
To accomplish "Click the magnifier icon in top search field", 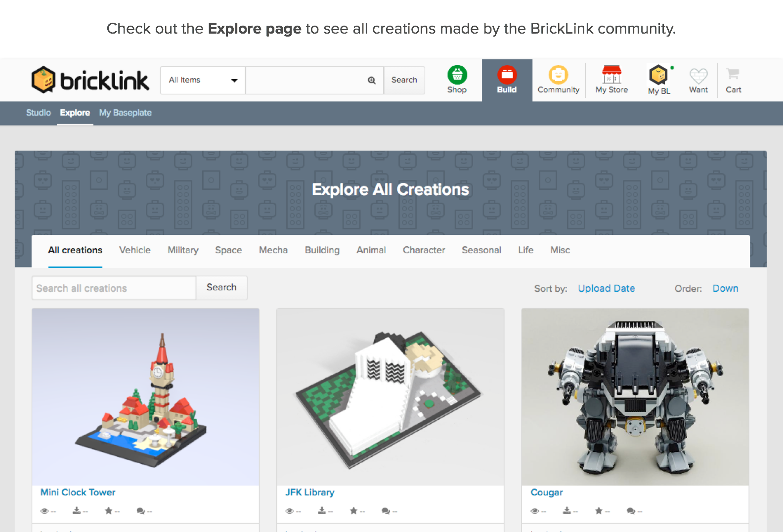I will click(372, 80).
